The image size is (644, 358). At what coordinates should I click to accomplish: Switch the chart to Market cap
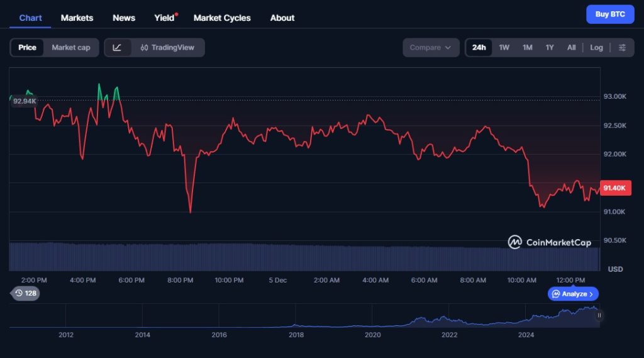point(70,48)
